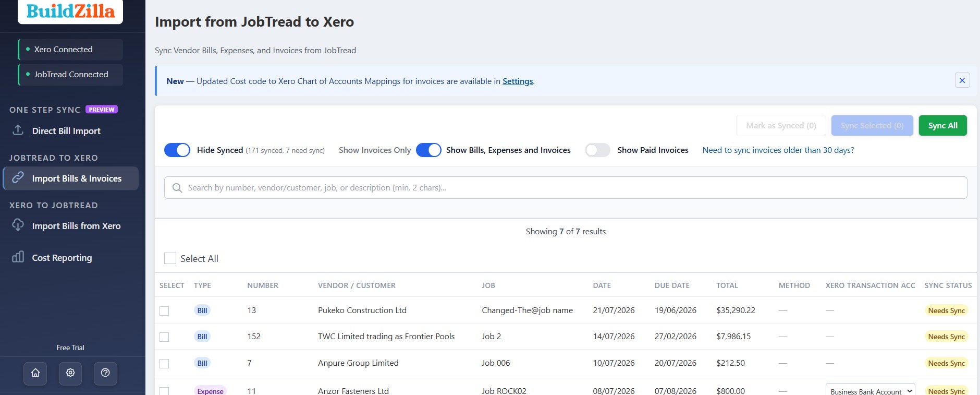Screen dimensions: 980x395
Task: Focus the search by number or vendor field
Action: (566, 188)
